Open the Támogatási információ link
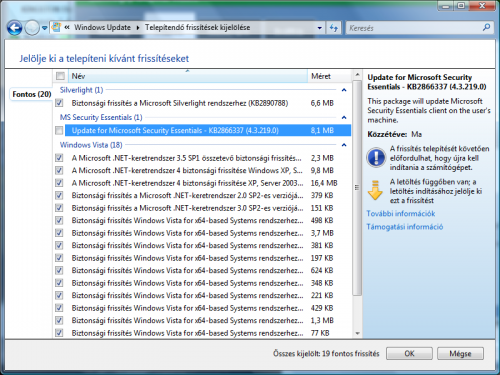The width and height of the screenshot is (500, 375). pos(405,227)
